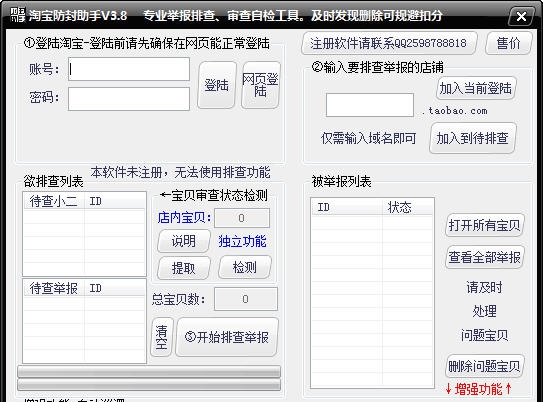Click the lower progress bar
This screenshot has width=543, height=402.
[149, 384]
